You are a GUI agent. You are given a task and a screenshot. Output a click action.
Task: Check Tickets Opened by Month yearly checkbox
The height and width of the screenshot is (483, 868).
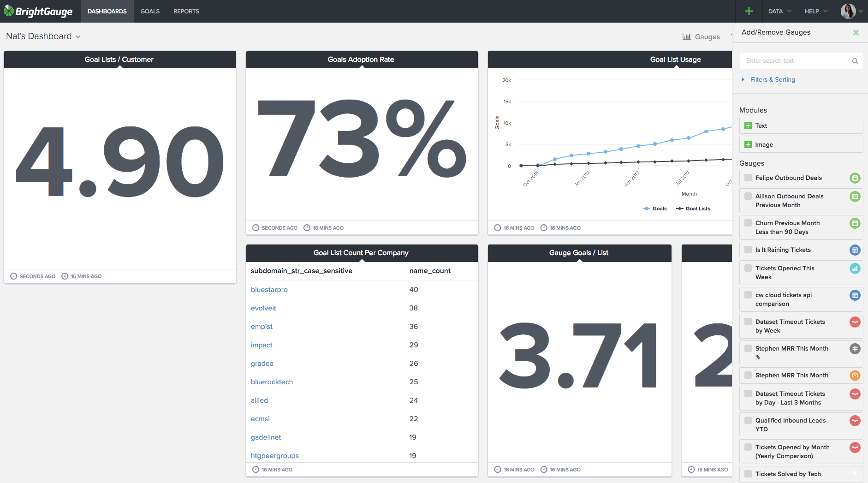coord(748,447)
